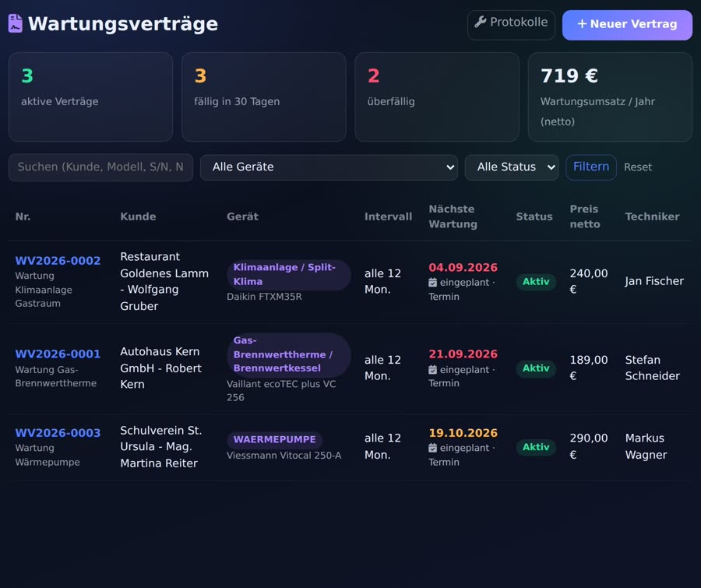The image size is (701, 588).
Task: Focus the Suchen search field
Action: (x=100, y=167)
